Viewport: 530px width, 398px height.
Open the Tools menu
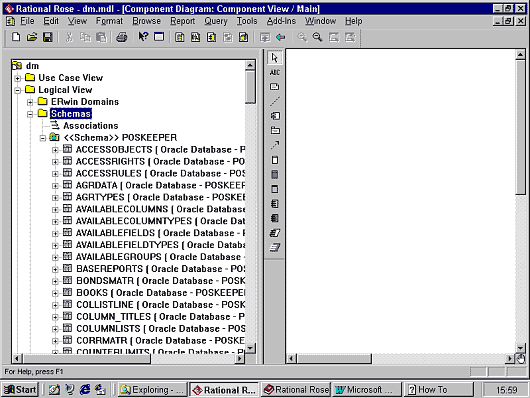247,21
